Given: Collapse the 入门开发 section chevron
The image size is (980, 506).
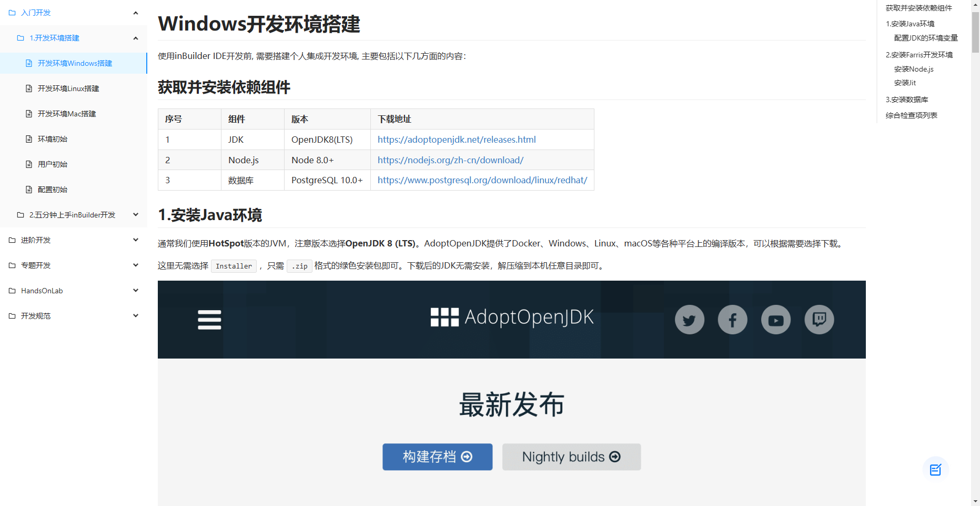Looking at the screenshot, I should [136, 13].
